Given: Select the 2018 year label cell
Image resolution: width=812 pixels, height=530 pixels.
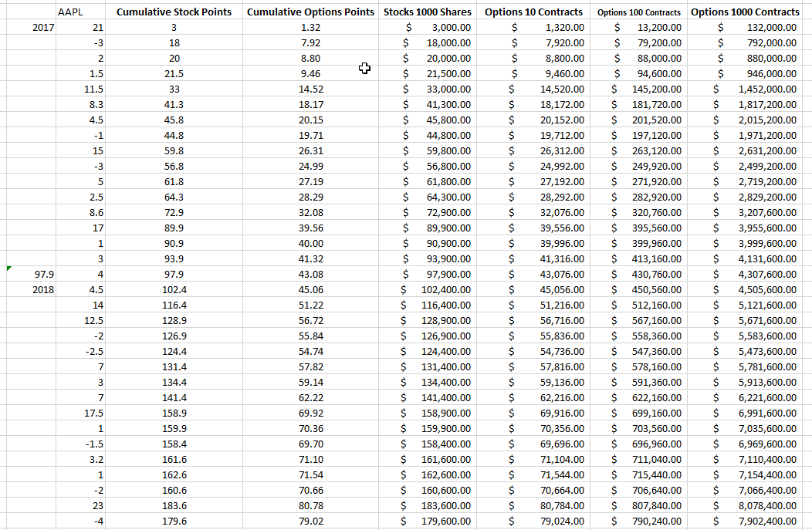Looking at the screenshot, I should point(43,290).
